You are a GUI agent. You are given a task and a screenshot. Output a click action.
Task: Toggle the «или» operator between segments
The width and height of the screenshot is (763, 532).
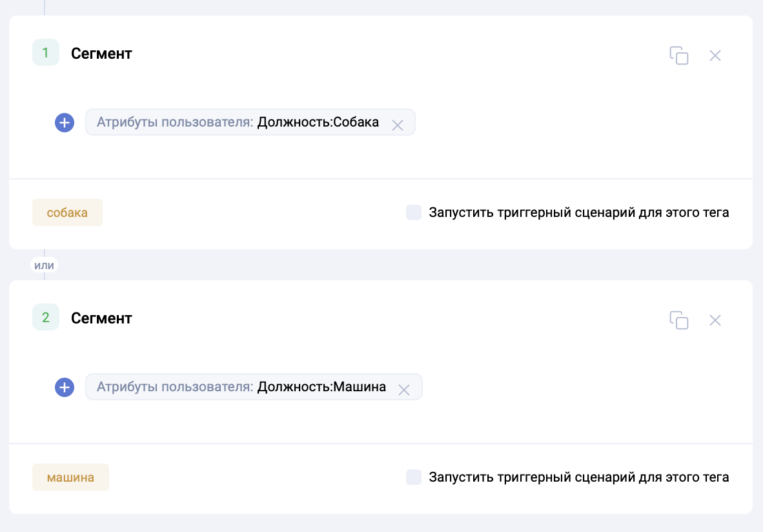point(44,265)
